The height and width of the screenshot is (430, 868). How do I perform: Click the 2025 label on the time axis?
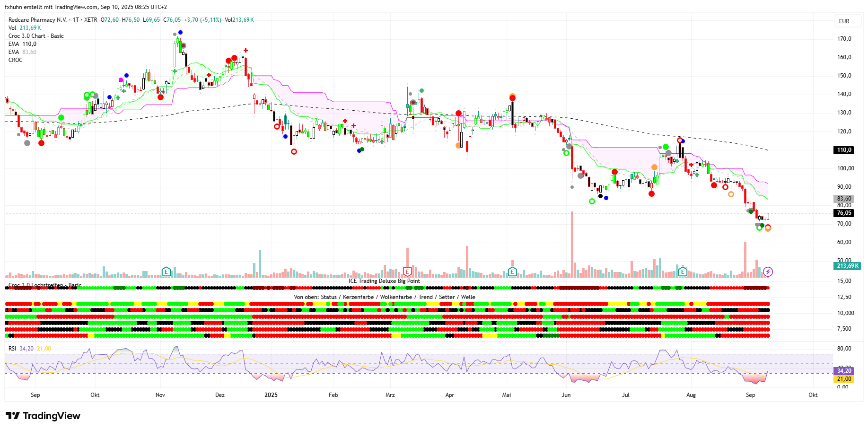(x=271, y=395)
